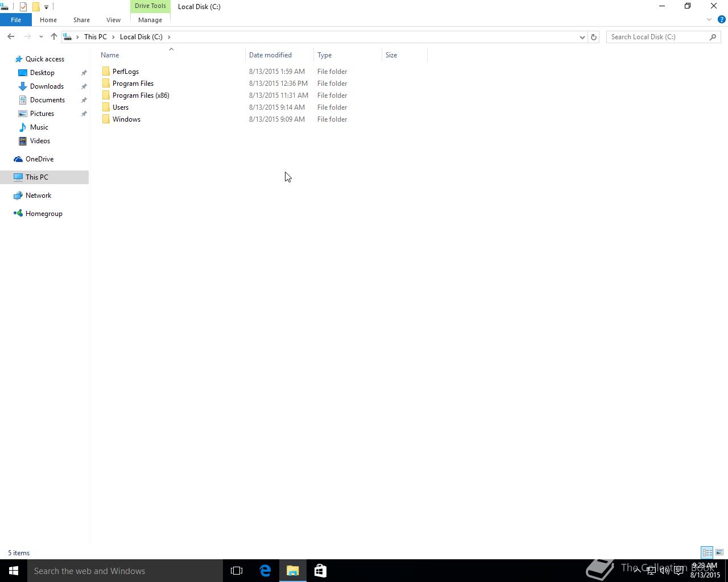Sort by the Type column header
728x582 pixels.
click(348, 55)
